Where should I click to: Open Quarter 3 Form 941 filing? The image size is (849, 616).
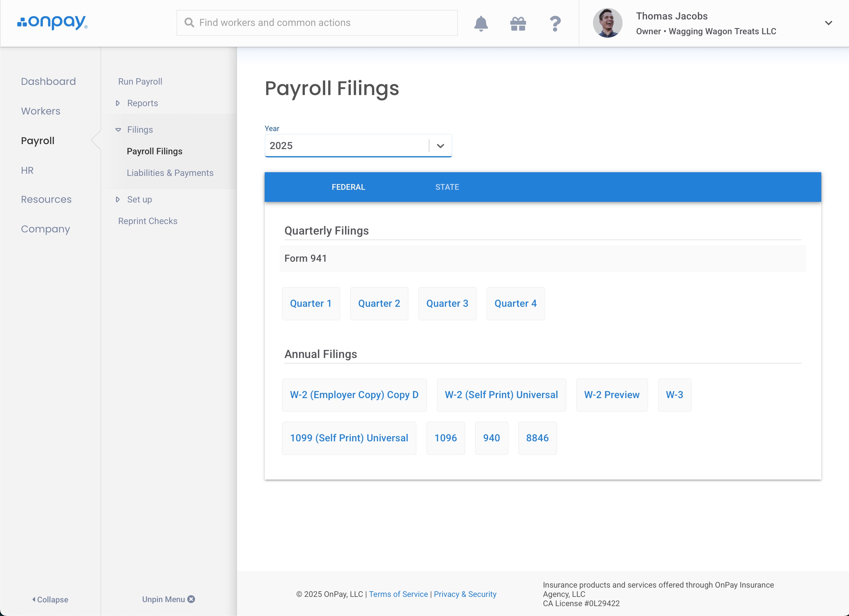[447, 303]
